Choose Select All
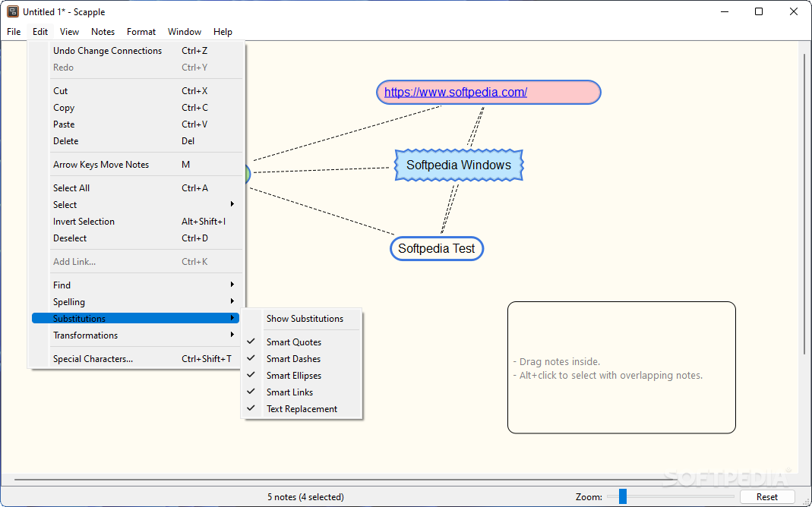 coord(136,187)
